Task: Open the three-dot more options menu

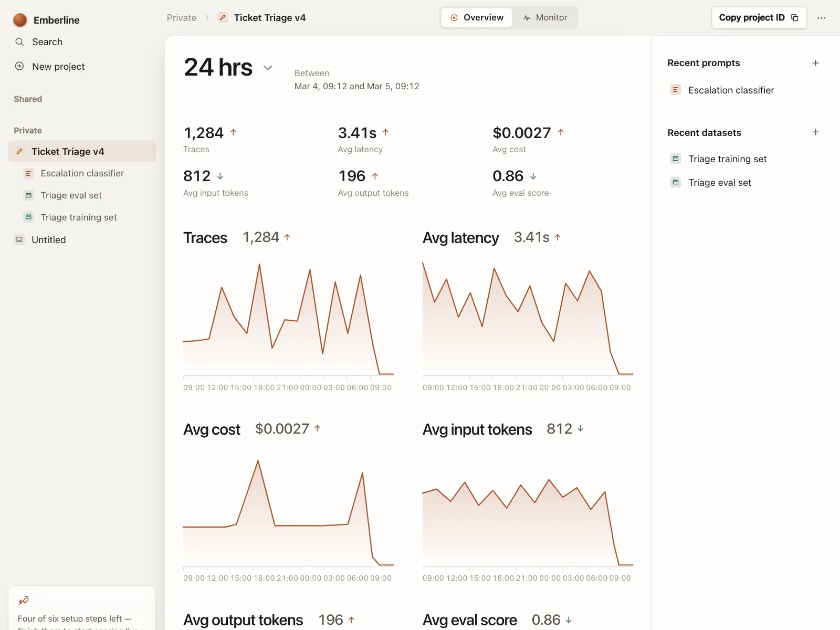Action: (821, 18)
